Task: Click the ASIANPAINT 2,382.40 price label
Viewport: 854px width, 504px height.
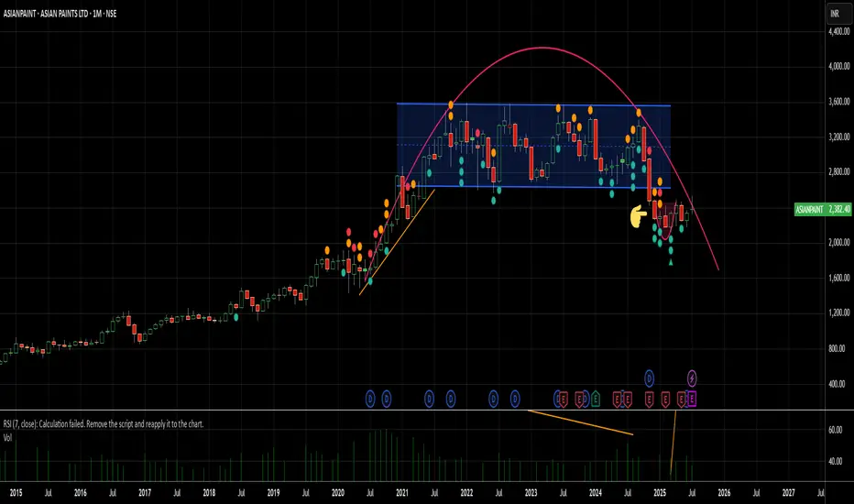Action: (822, 209)
